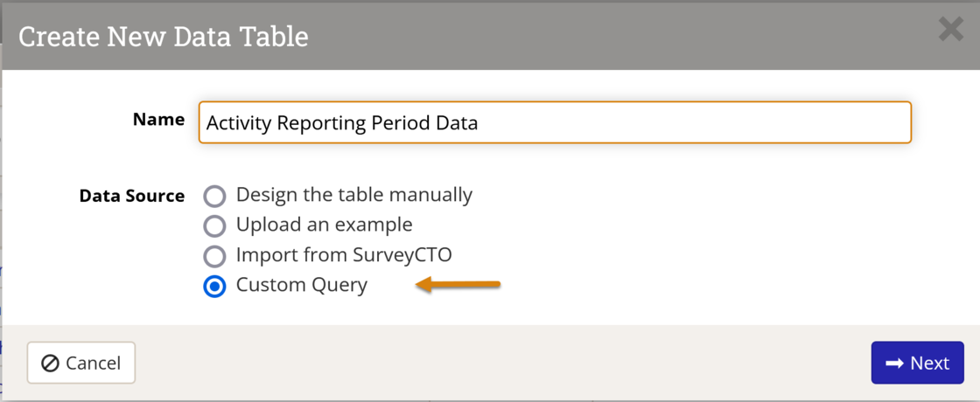Click the bold Data Source label

tap(131, 196)
